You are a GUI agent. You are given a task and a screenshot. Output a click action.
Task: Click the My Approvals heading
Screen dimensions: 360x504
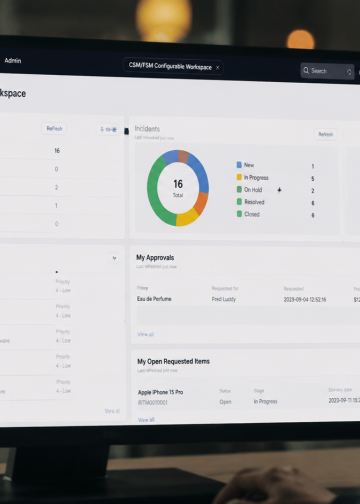tap(155, 258)
